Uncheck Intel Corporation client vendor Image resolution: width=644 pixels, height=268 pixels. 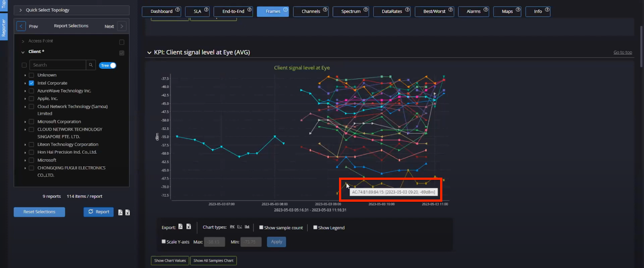pyautogui.click(x=31, y=83)
